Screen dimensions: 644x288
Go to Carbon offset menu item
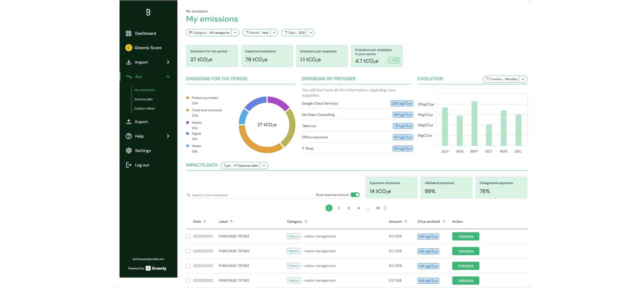[x=144, y=108]
